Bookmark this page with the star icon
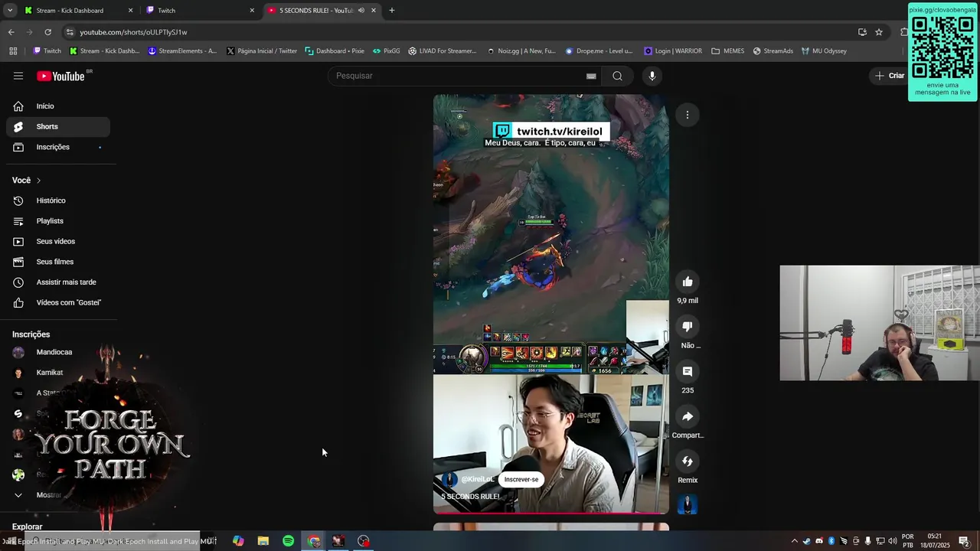 [879, 32]
